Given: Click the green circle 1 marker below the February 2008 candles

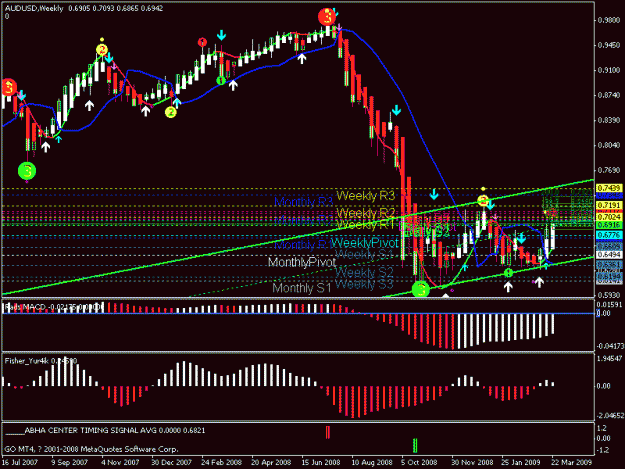Looking at the screenshot, I should 221,81.
